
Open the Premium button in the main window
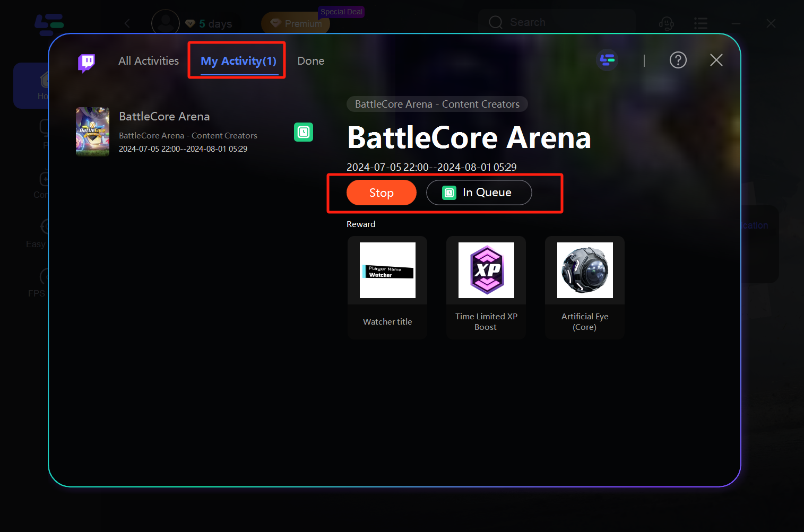[296, 23]
